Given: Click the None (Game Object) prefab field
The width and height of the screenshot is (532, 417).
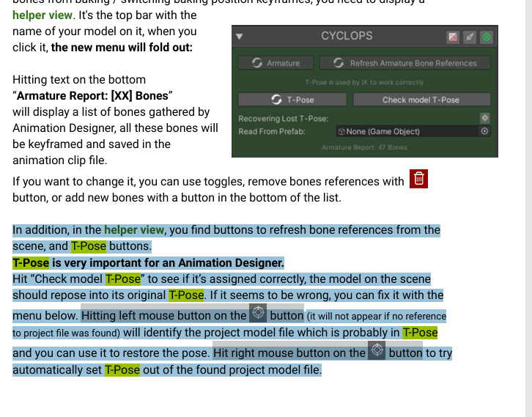Looking at the screenshot, I should (x=413, y=131).
